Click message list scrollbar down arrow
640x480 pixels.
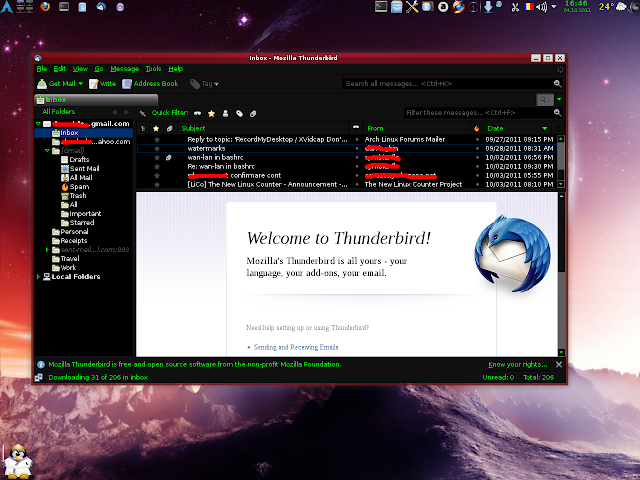tap(561, 184)
